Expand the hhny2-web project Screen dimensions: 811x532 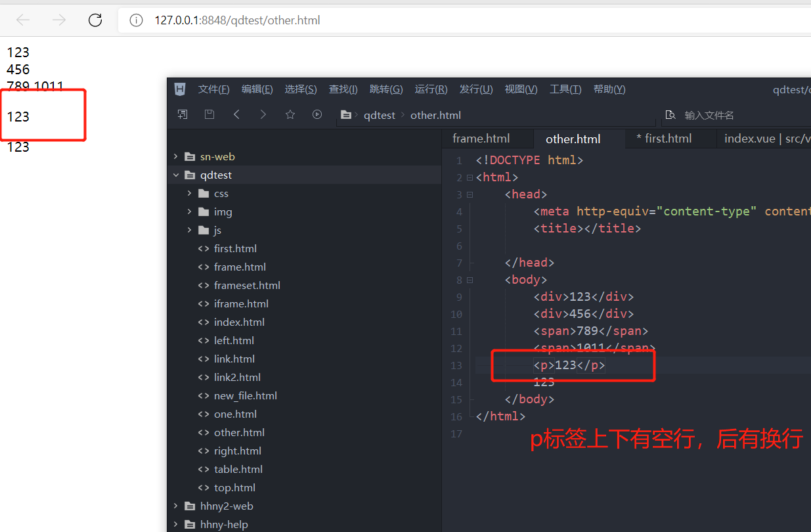(x=176, y=506)
